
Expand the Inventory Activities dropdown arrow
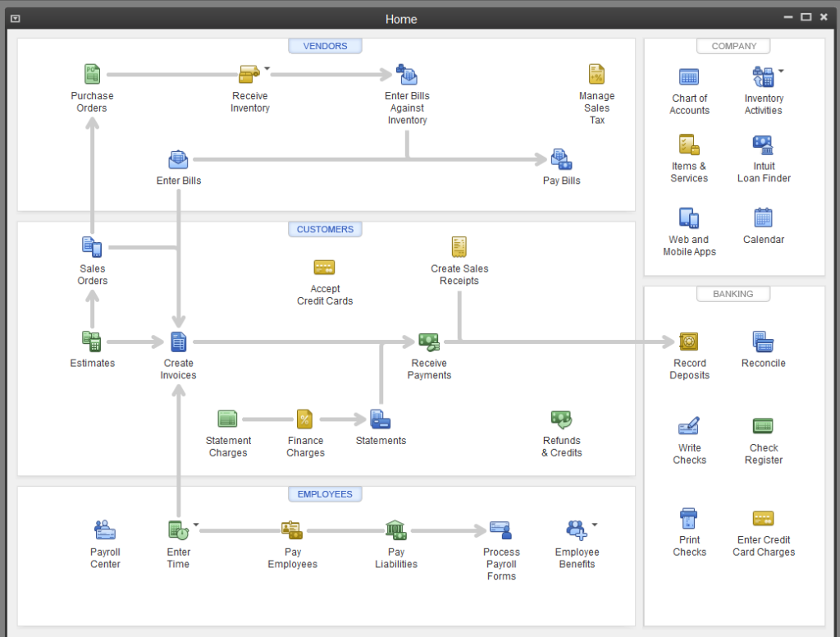click(x=781, y=71)
